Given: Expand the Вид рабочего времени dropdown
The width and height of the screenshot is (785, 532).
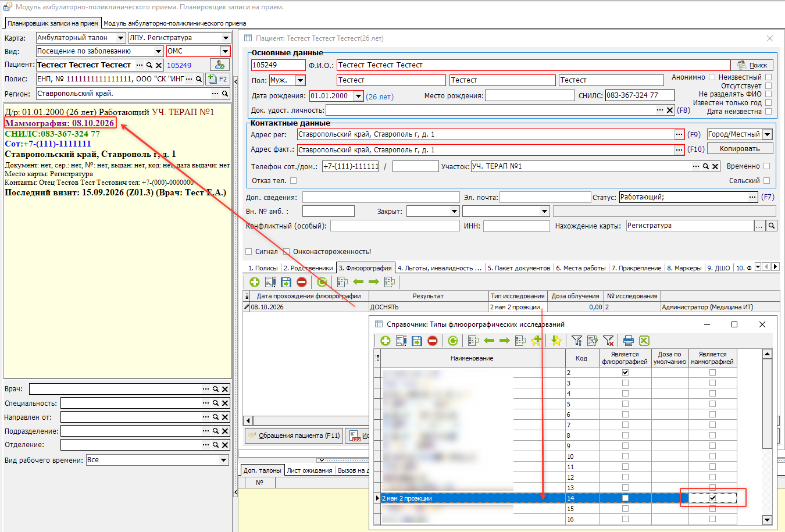Looking at the screenshot, I should coord(224,460).
